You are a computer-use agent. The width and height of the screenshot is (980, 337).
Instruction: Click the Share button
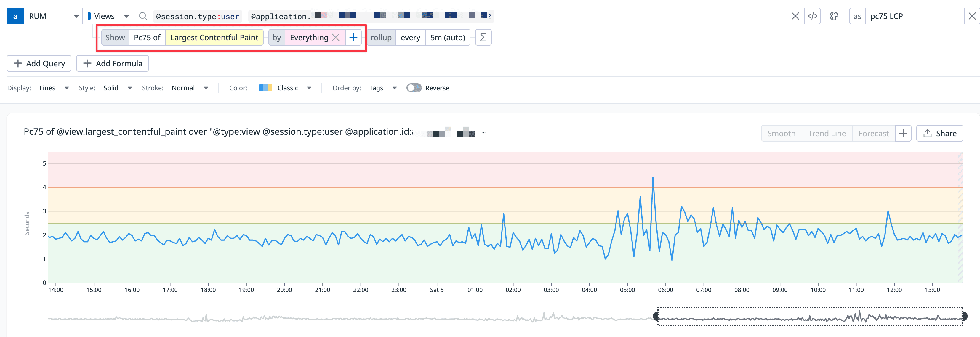tap(940, 133)
